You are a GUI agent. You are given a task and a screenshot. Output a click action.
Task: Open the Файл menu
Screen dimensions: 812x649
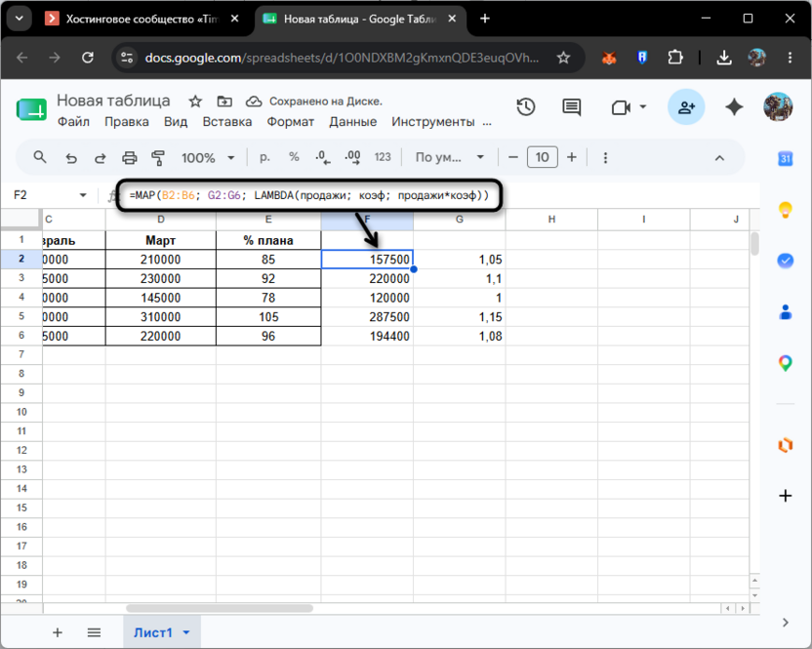click(73, 122)
